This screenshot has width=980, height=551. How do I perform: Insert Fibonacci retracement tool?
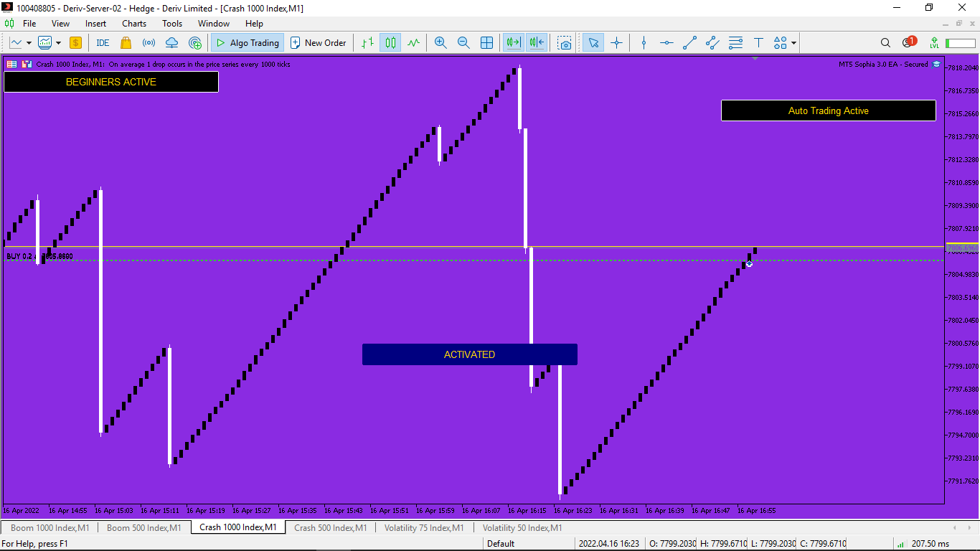735,43
